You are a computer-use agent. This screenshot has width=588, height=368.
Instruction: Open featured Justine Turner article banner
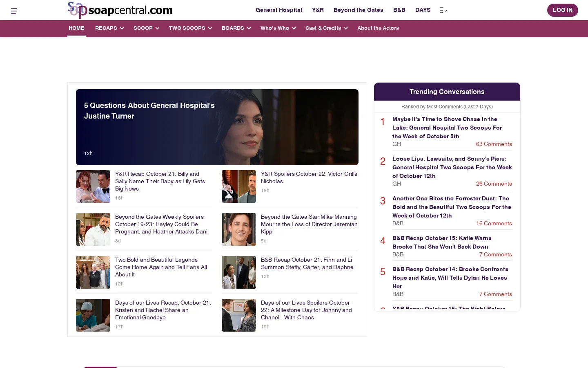[217, 127]
